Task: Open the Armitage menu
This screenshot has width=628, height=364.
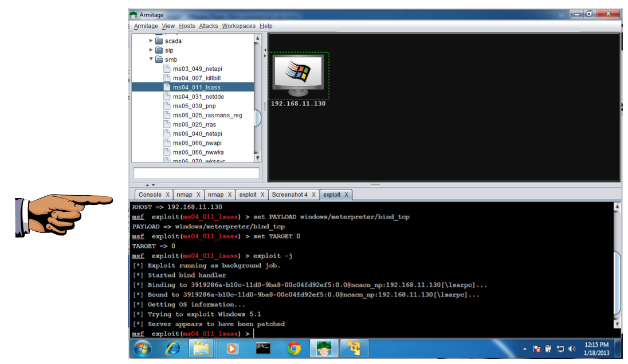Action: (x=146, y=26)
